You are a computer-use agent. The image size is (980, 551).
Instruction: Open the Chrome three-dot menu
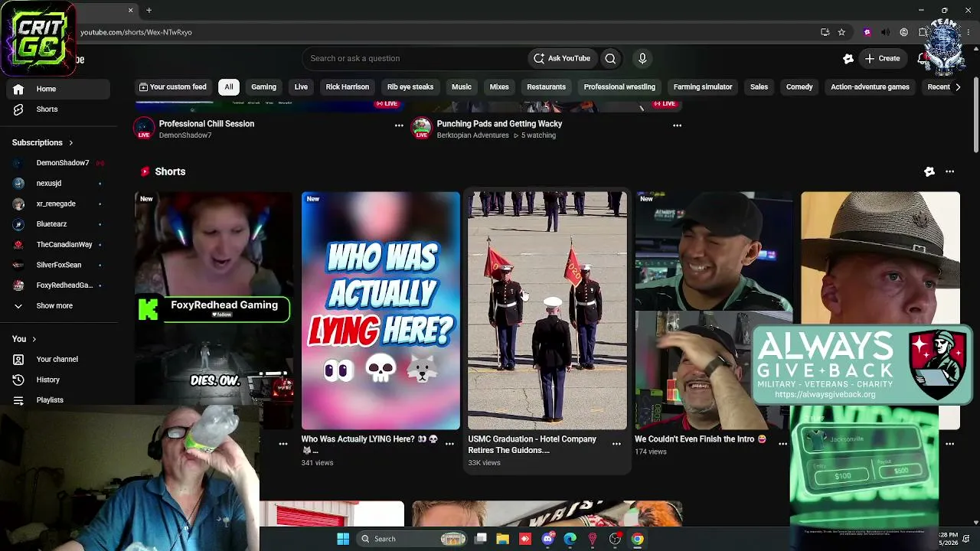tap(969, 32)
